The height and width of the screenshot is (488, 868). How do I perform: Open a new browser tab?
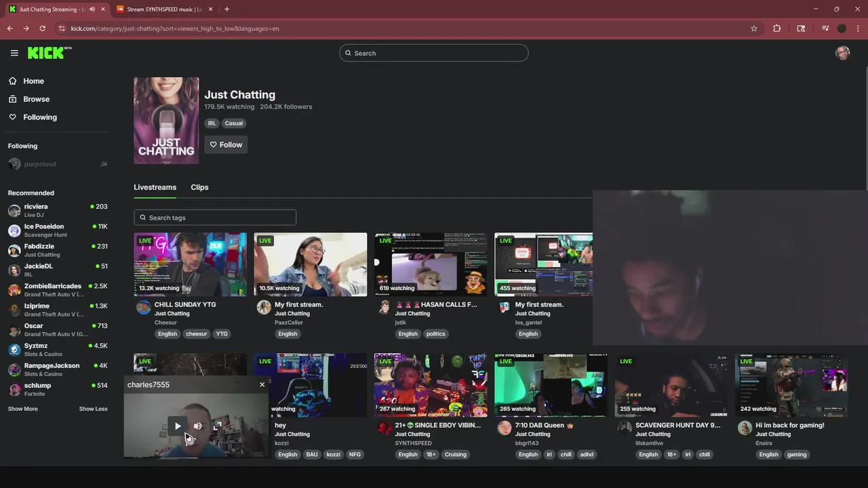226,9
